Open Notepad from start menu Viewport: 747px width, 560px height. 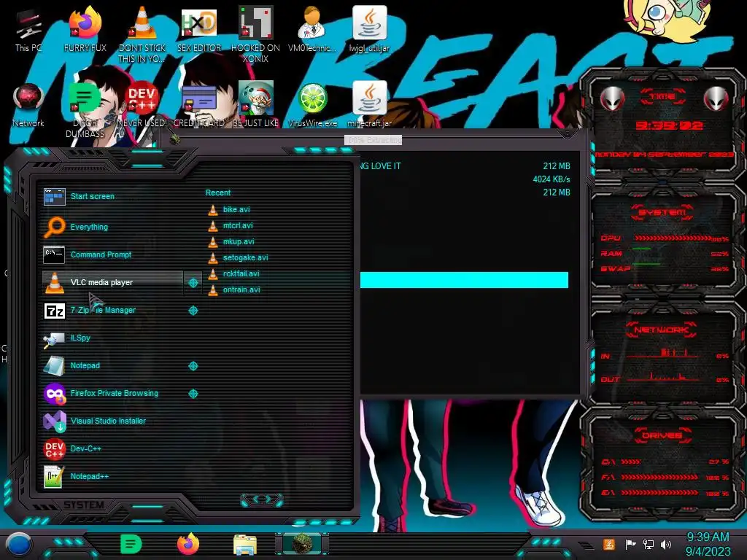point(112,366)
